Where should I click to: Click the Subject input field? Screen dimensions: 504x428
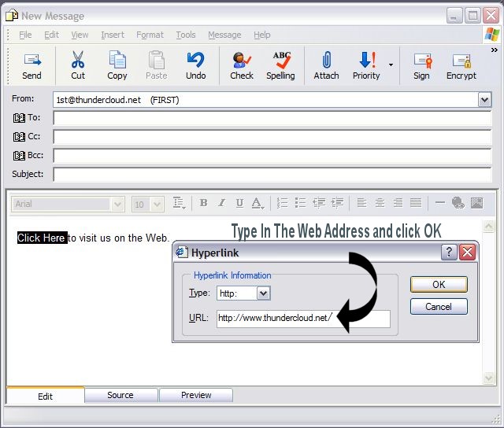pyautogui.click(x=272, y=175)
